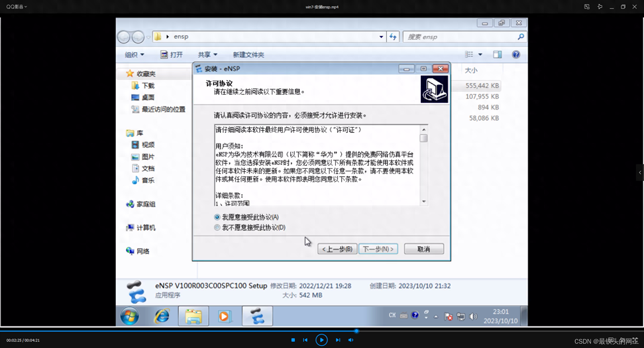Screen dimensions: 644x348
Task: Click the ensp address bar path
Action: tap(181, 37)
